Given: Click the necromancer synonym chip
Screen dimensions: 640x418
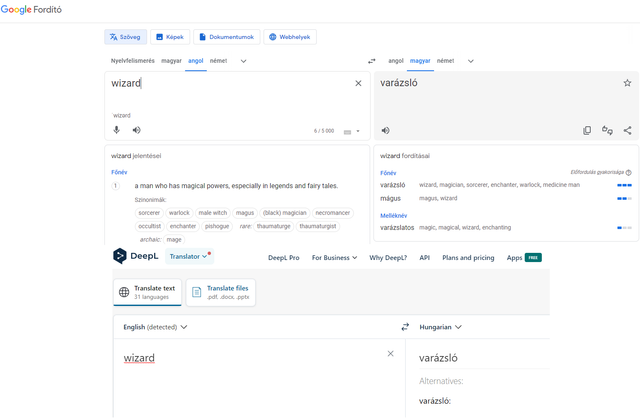Looking at the screenshot, I should (x=333, y=213).
